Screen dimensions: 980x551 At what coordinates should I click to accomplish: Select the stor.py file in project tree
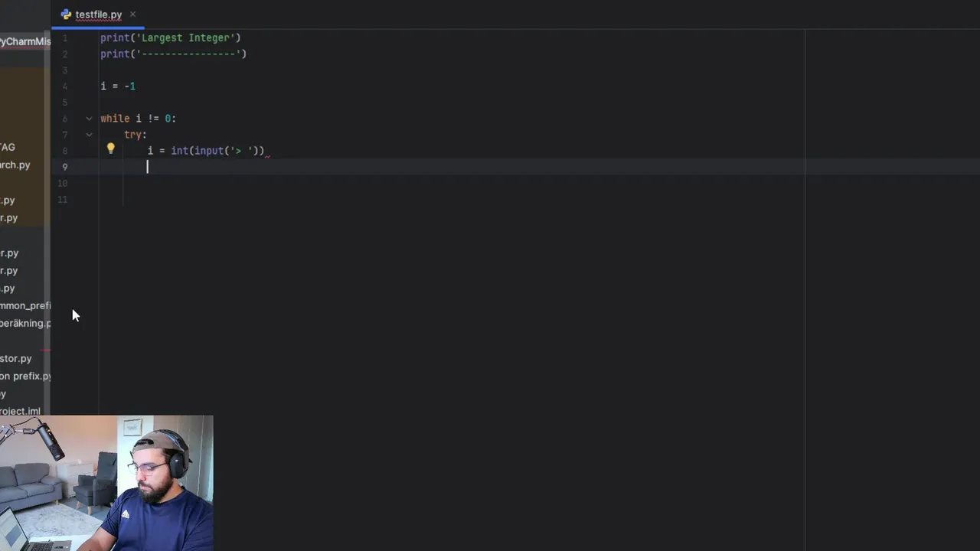16,358
